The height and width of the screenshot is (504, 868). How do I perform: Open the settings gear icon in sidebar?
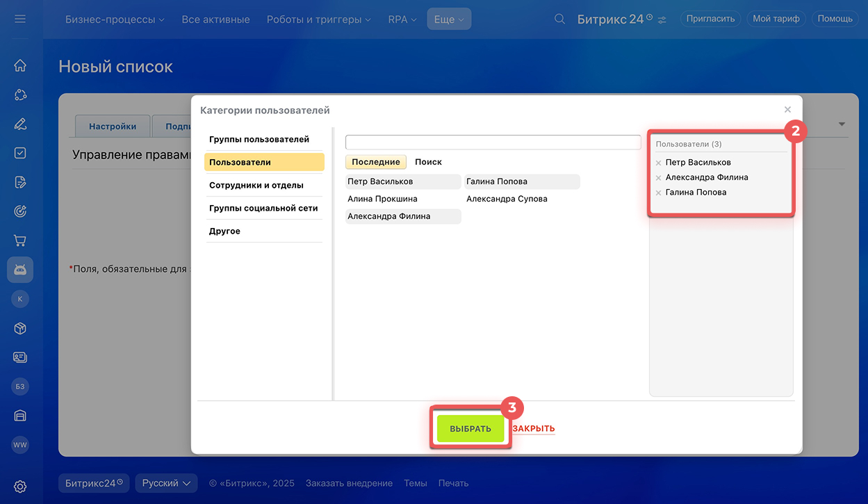(x=20, y=486)
